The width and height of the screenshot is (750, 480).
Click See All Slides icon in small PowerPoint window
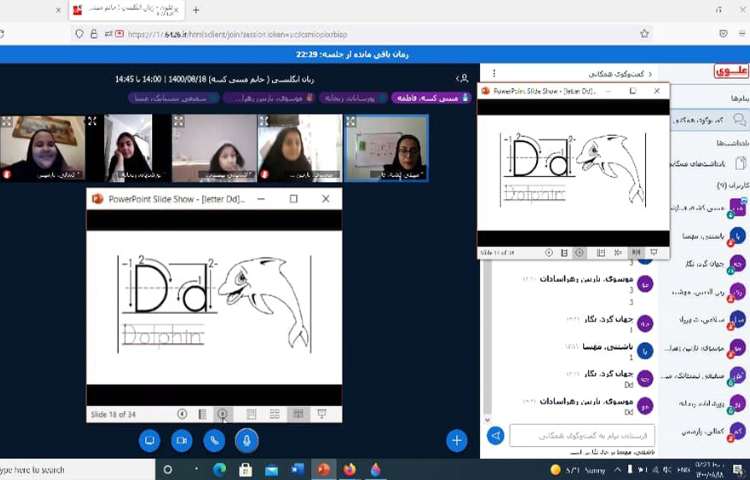point(564,252)
